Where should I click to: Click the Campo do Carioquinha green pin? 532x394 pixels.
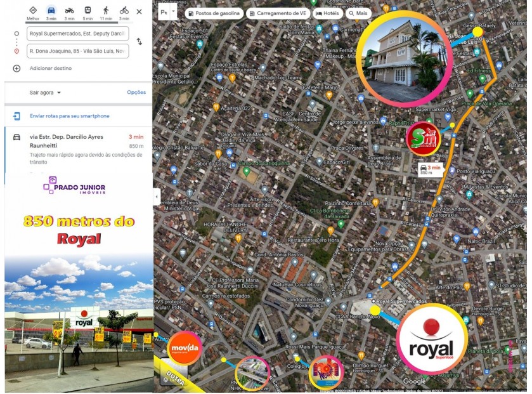pos(247,171)
